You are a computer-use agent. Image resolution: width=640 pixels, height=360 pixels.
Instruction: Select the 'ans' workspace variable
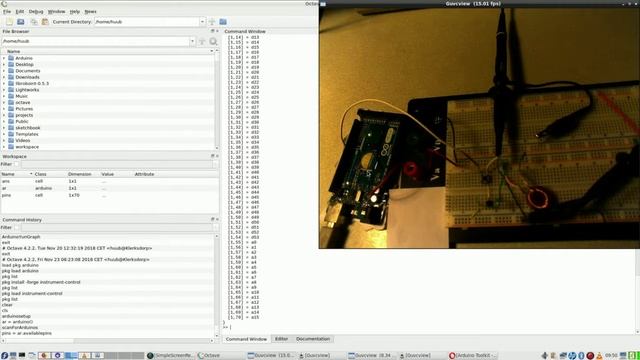tap(109, 181)
